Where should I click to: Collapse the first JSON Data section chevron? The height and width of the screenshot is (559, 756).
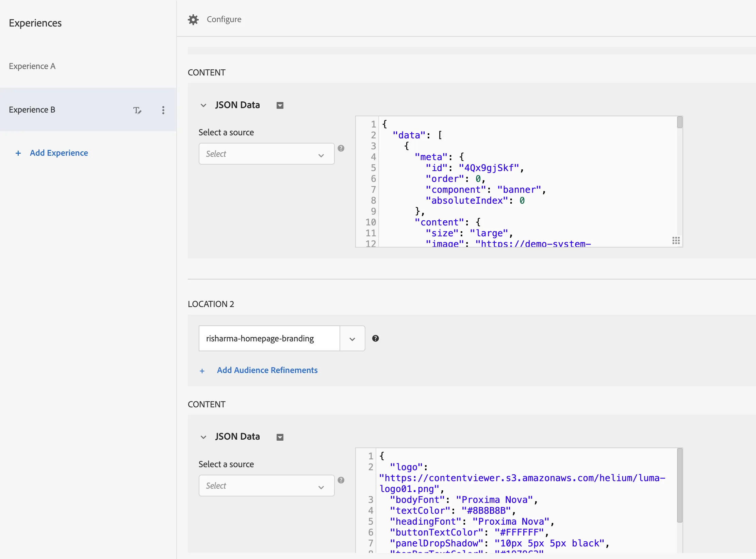pyautogui.click(x=203, y=105)
